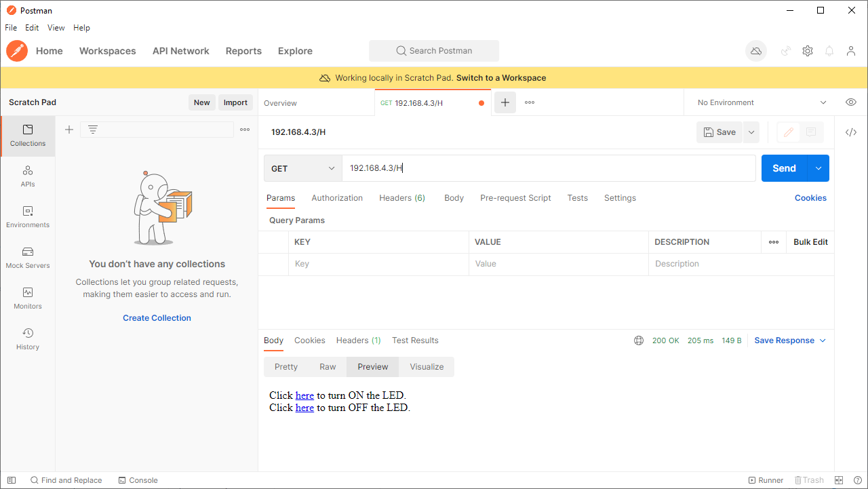
Task: Click the query param Key field
Action: coord(378,264)
